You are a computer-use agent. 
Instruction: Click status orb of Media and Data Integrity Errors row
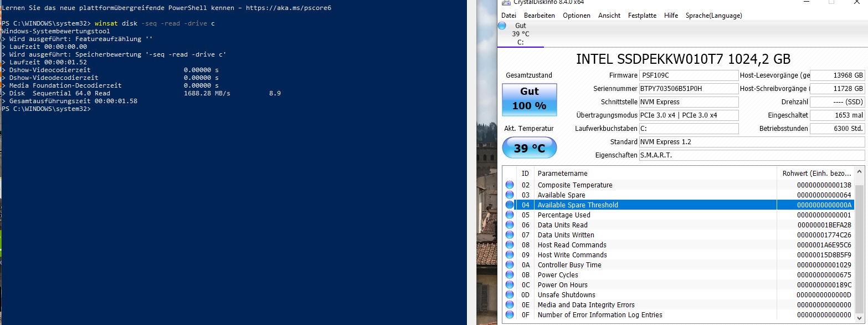510,305
